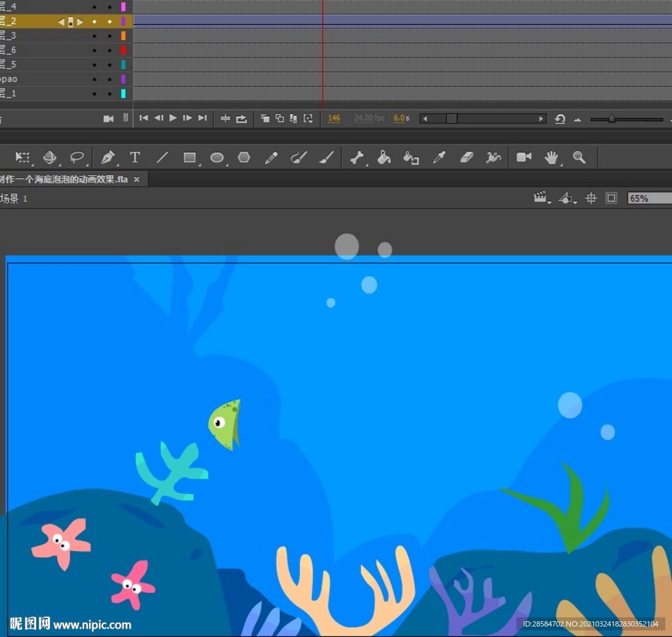Click the cyan outline swatch of layer _1
The image size is (672, 637).
pyautogui.click(x=123, y=94)
